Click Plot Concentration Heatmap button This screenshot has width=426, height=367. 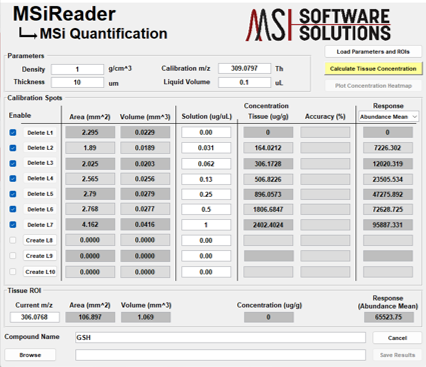point(373,86)
